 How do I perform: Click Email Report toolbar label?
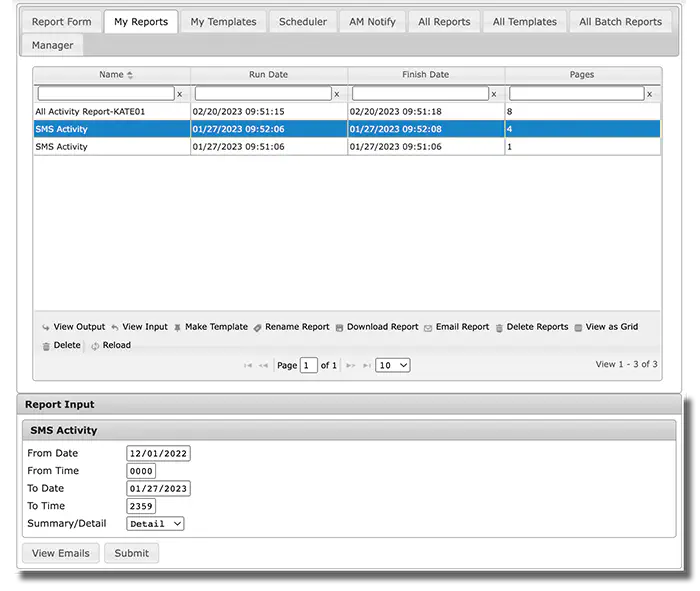[462, 327]
